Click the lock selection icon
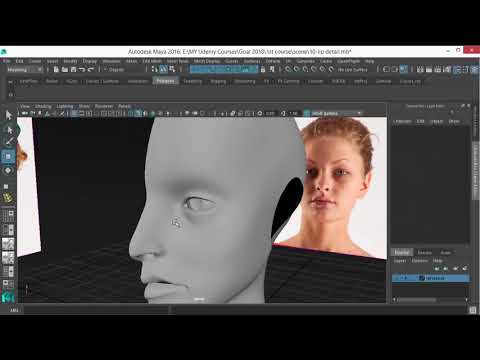 (x=263, y=69)
